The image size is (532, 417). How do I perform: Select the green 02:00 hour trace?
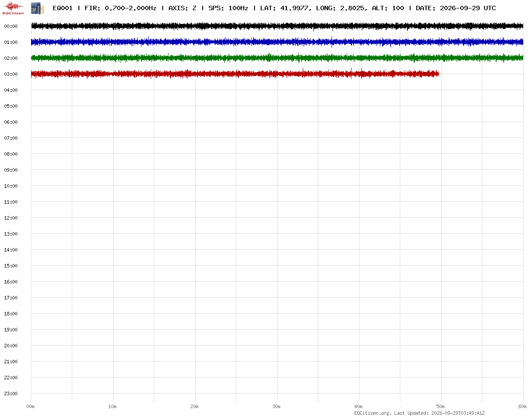[277, 58]
